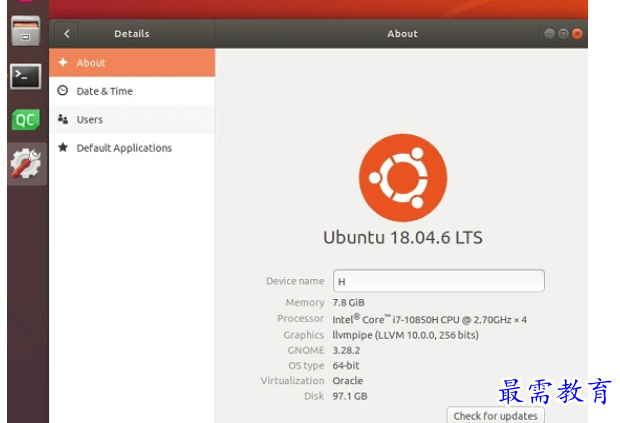This screenshot has width=620, height=423.
Task: Click the Device name text field
Action: click(x=439, y=281)
